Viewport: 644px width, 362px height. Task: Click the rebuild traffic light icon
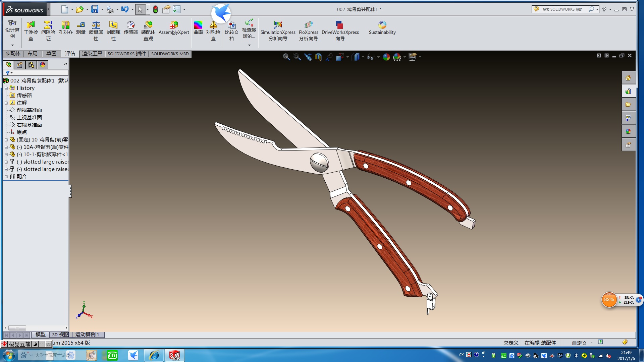pos(155,9)
